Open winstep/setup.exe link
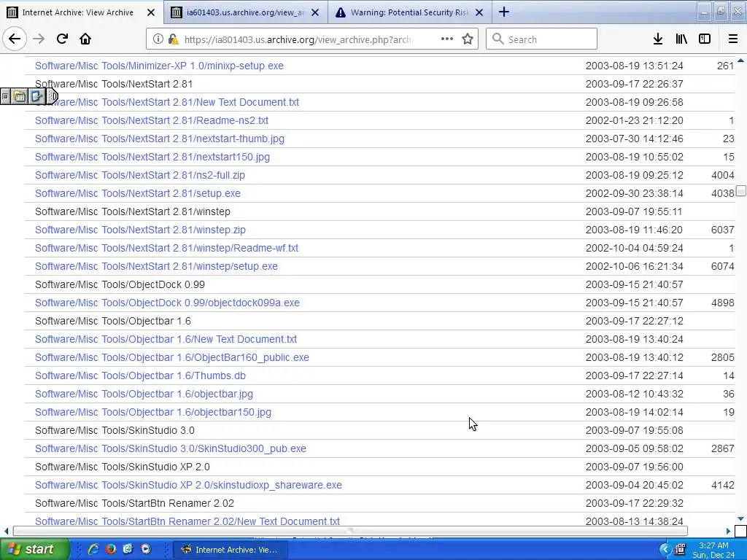This screenshot has width=747, height=560. tap(156, 266)
